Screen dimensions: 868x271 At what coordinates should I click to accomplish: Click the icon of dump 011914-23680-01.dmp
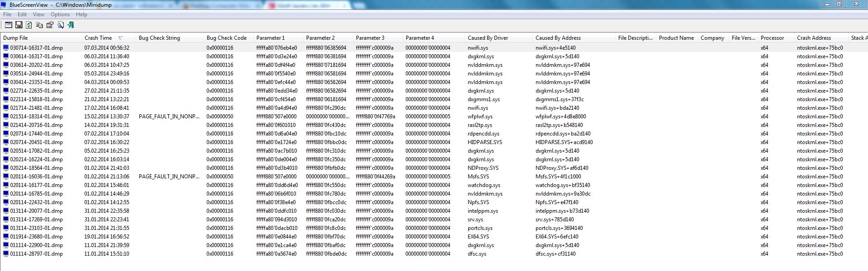[x=6, y=236]
